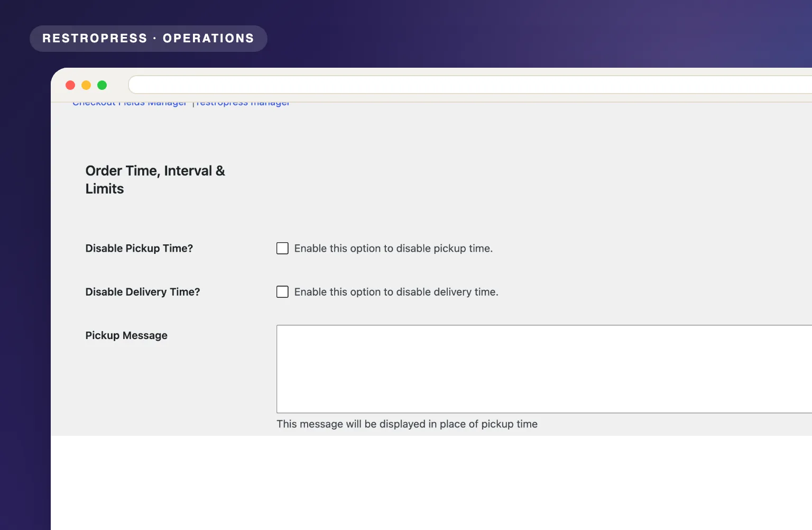Click the browser address bar
This screenshot has height=530, width=812.
click(470, 85)
